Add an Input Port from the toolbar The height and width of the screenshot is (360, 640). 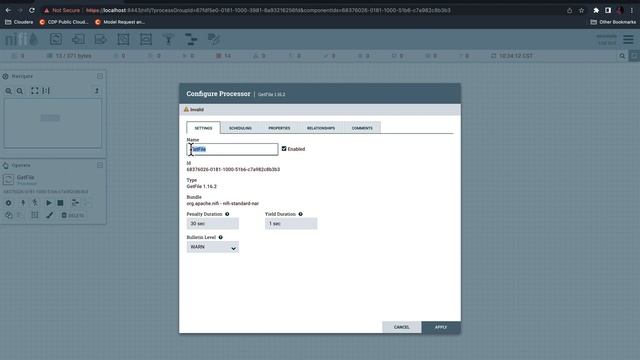point(78,39)
